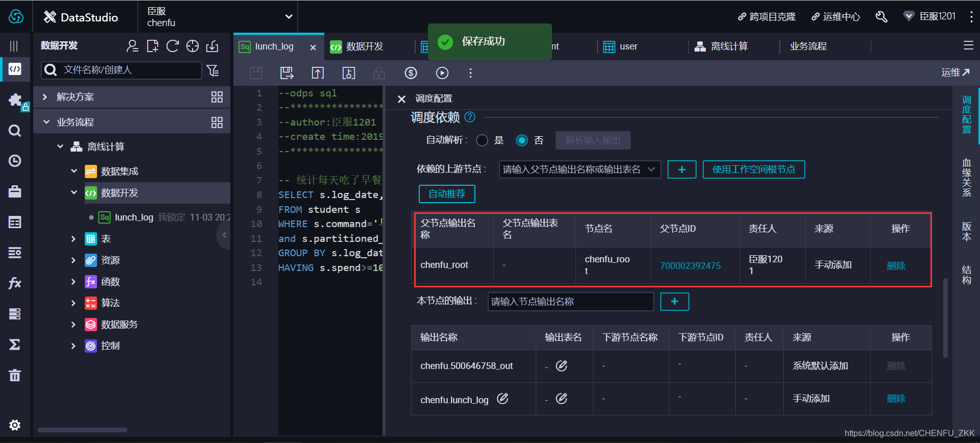Image resolution: width=980 pixels, height=443 pixels.
Task: Click the wrench icon in top bar
Action: point(881,17)
